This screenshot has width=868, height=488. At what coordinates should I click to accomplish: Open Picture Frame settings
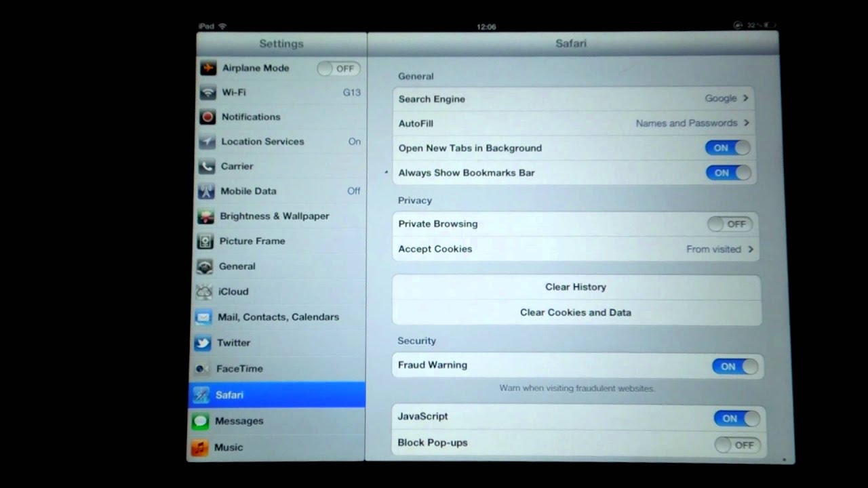click(x=279, y=241)
